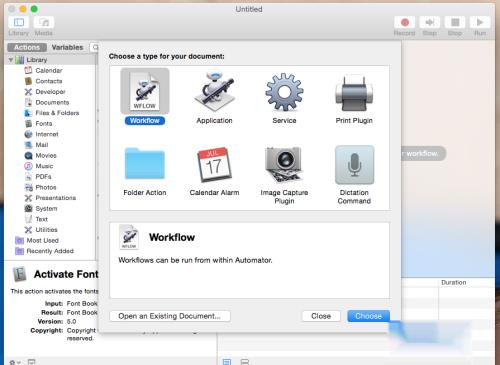Click the Step toolbar button
Viewport: 500px width, 365px height.
click(x=430, y=22)
